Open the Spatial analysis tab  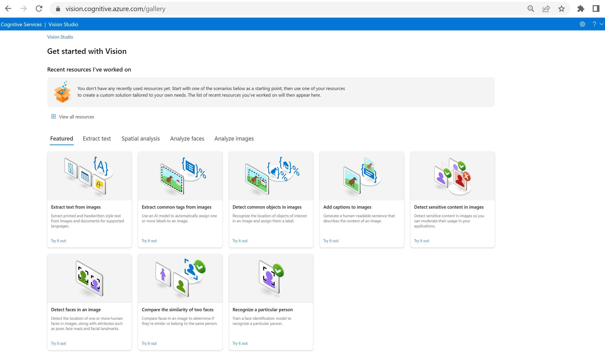(x=140, y=139)
